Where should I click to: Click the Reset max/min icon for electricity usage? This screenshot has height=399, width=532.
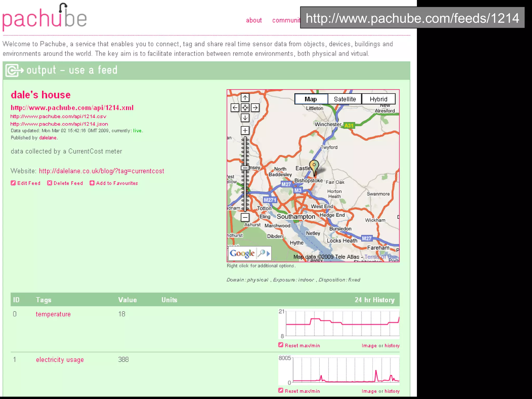click(x=281, y=390)
